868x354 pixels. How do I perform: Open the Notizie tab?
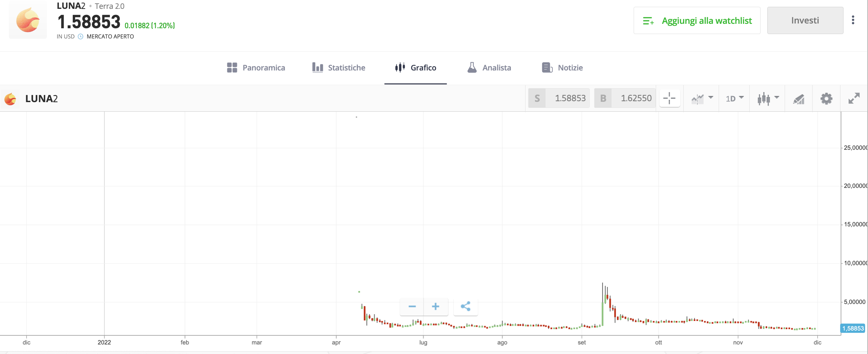point(562,68)
